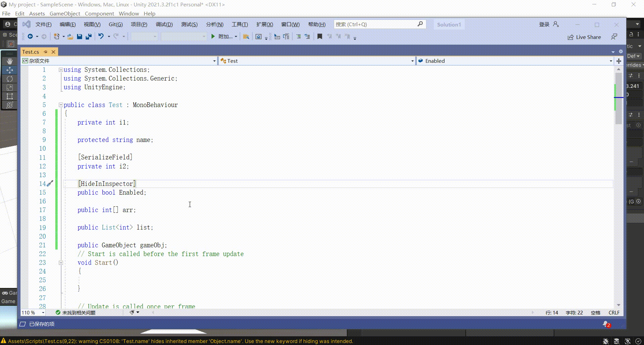Viewport: 644px width, 345px height.
Task: Open the 视图(V) menu
Action: point(92,24)
